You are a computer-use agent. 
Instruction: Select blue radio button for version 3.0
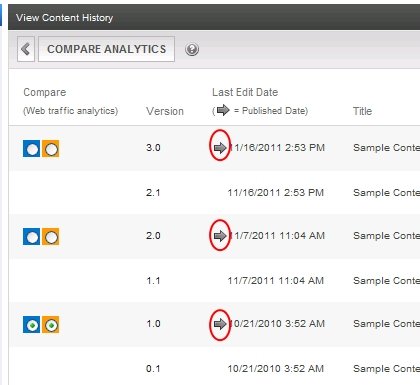pyautogui.click(x=32, y=149)
